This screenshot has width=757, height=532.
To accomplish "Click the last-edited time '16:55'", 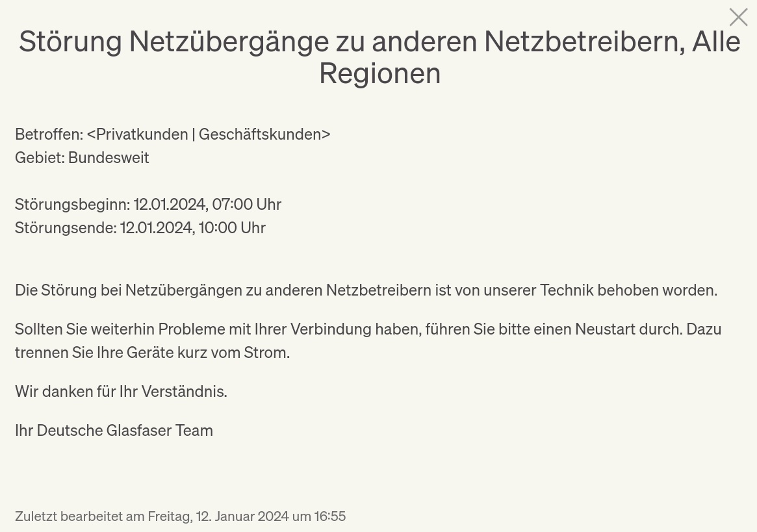I will [330, 516].
